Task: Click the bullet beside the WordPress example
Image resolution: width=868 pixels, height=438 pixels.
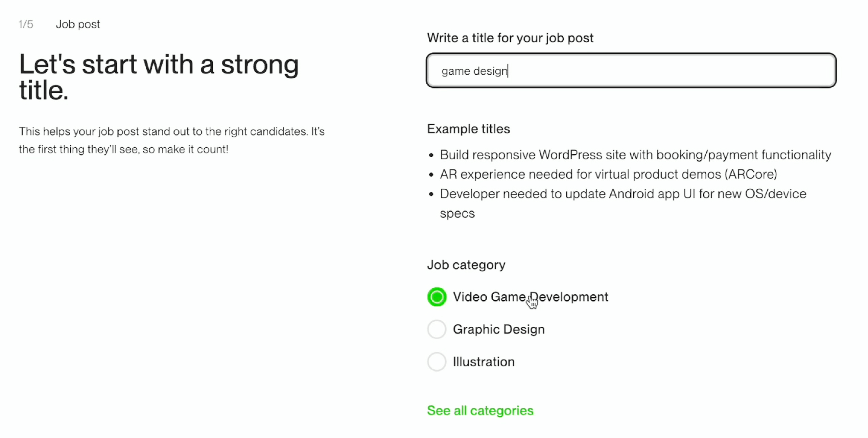Action: (x=431, y=156)
